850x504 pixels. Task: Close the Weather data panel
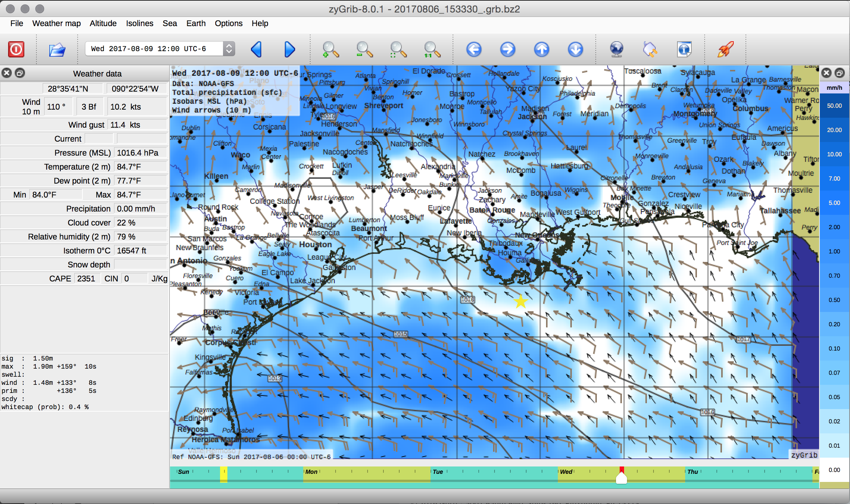pos(7,73)
